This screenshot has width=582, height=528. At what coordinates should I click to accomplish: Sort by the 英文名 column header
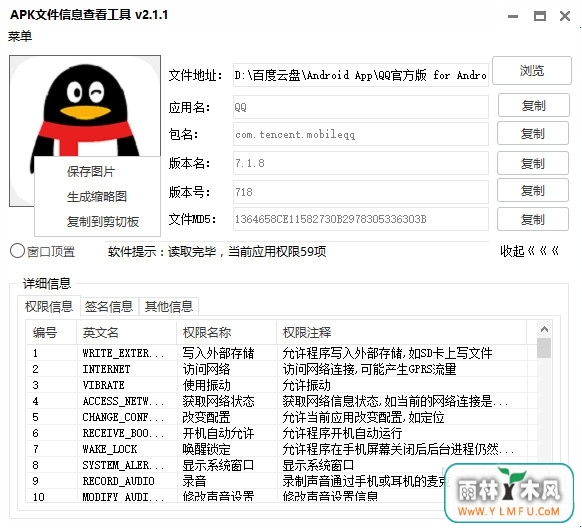127,332
